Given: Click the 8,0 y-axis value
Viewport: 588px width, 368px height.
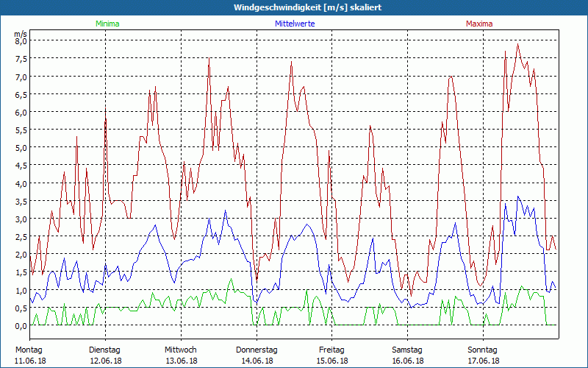Looking at the screenshot, I should [x=21, y=41].
